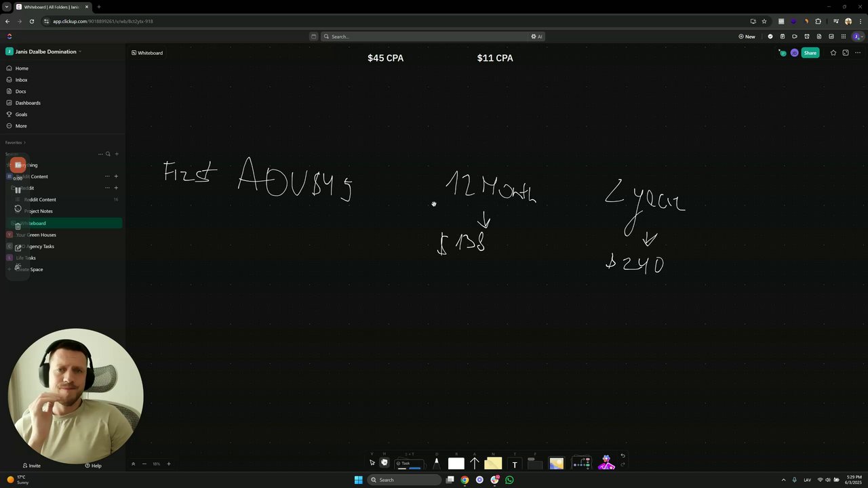Open Reddit Content list
The height and width of the screenshot is (488, 868).
click(40, 200)
